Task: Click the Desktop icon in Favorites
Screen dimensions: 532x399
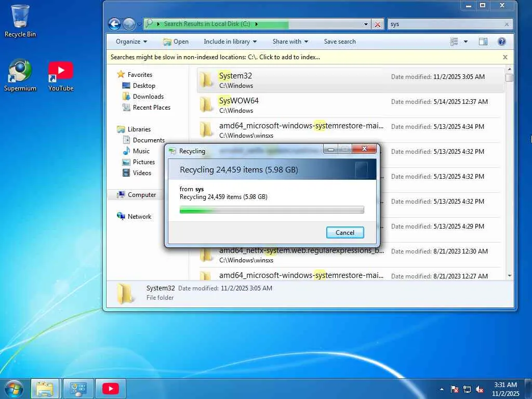Action: [x=126, y=86]
